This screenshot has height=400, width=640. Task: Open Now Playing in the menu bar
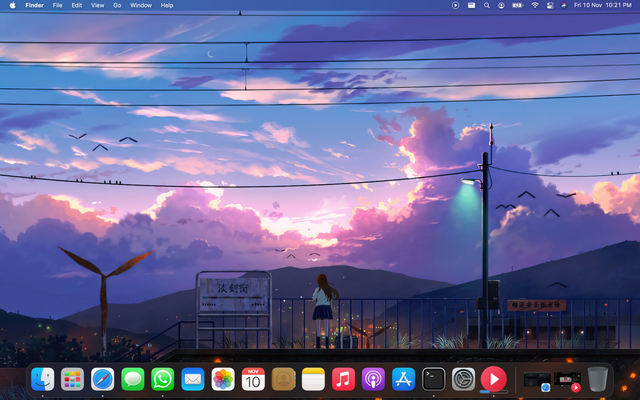(456, 5)
